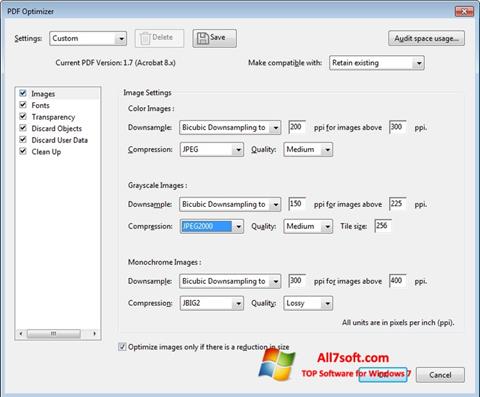Toggle the Discard Objects checkbox

click(23, 128)
